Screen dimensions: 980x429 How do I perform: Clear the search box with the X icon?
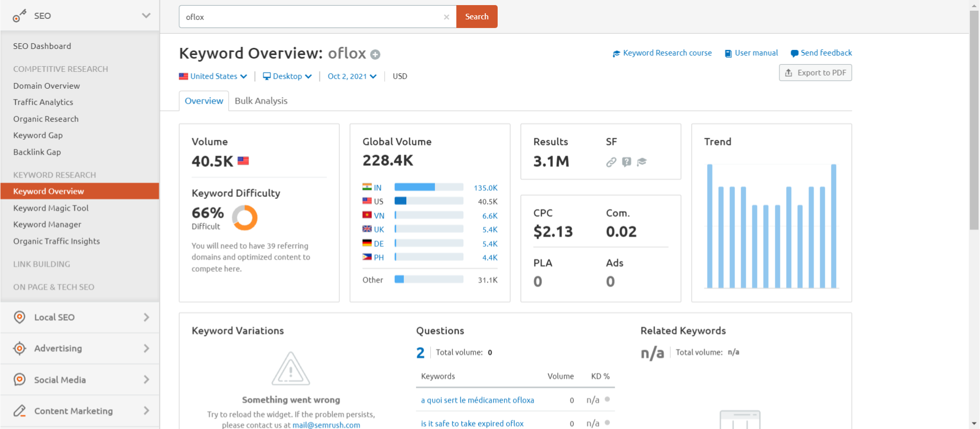pos(447,17)
